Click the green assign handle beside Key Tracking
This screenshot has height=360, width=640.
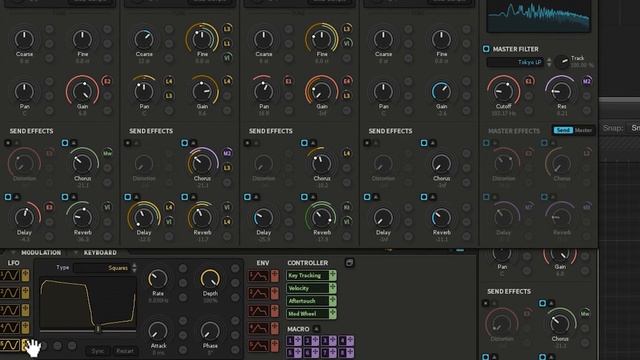(333, 276)
